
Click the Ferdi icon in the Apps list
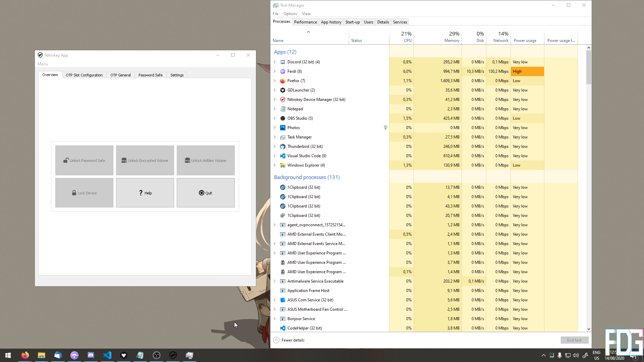click(x=282, y=71)
